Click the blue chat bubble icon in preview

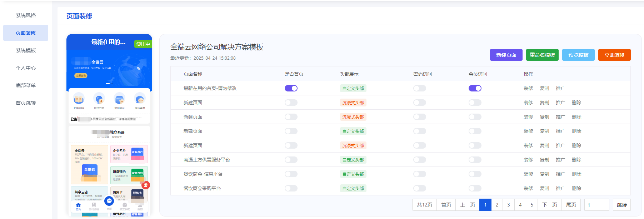109,201
